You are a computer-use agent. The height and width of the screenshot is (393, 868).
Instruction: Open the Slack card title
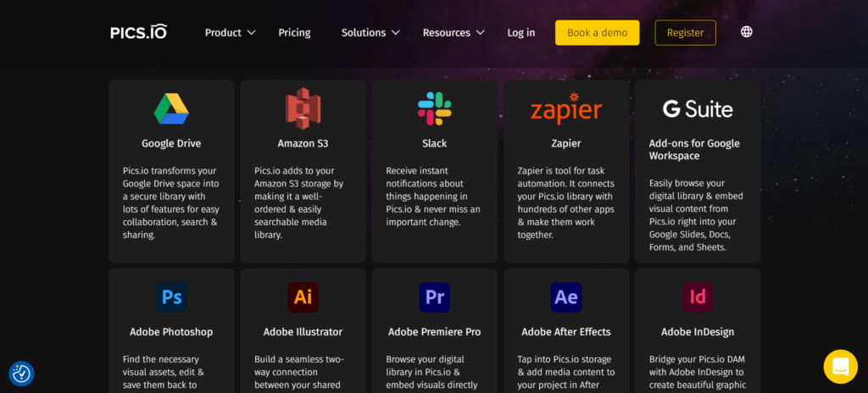(x=435, y=143)
